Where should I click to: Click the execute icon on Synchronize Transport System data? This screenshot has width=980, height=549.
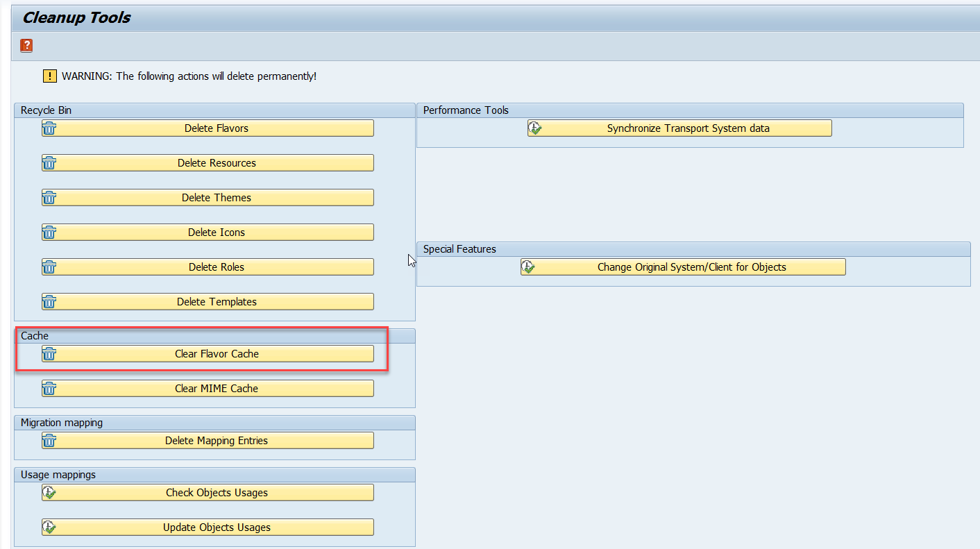[x=535, y=128]
